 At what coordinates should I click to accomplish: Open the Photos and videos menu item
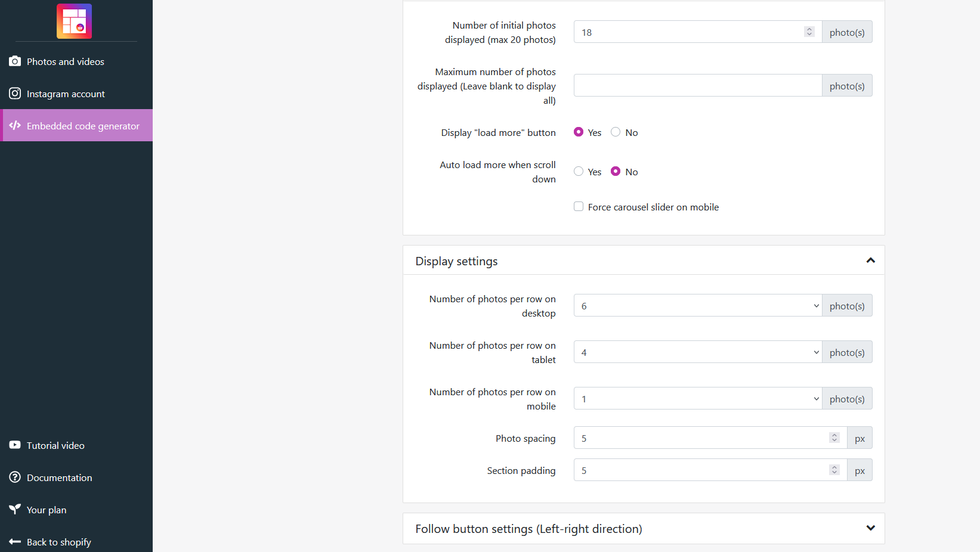[x=66, y=61]
